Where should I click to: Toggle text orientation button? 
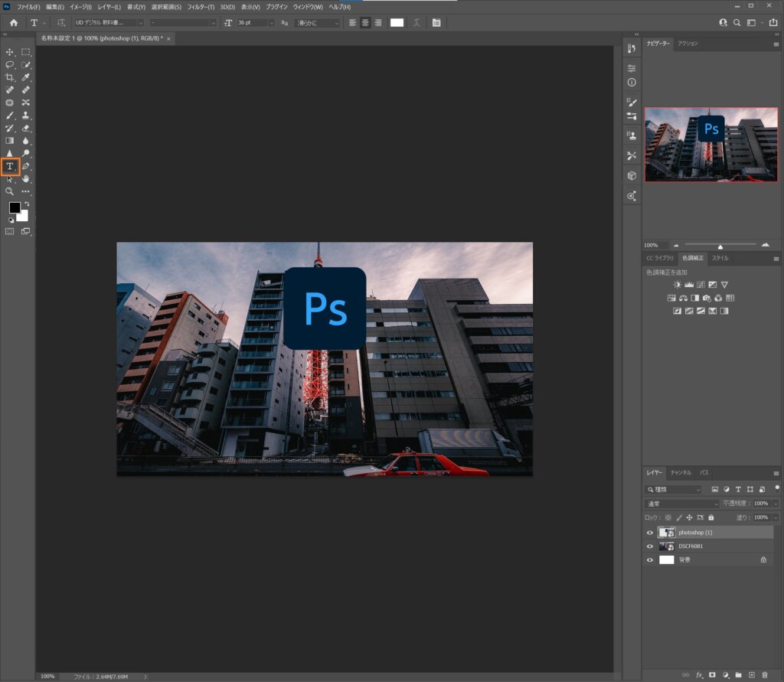[61, 22]
